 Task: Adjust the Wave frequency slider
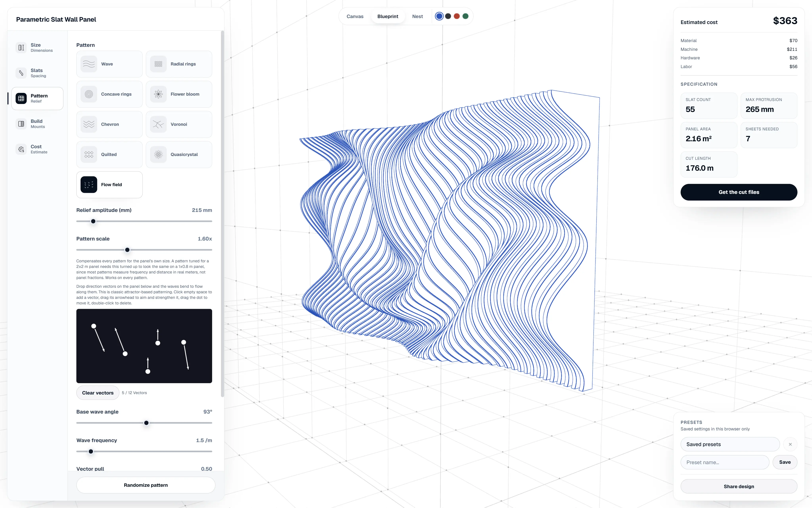point(144,452)
